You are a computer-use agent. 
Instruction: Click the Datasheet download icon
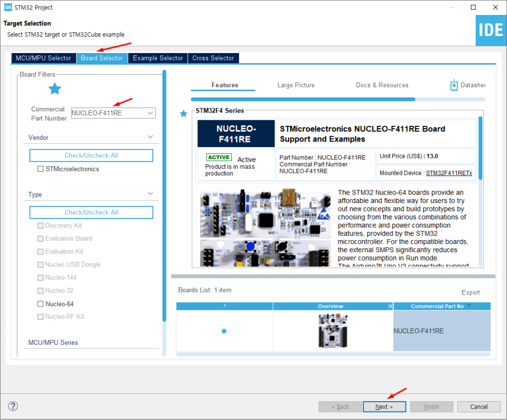[454, 85]
